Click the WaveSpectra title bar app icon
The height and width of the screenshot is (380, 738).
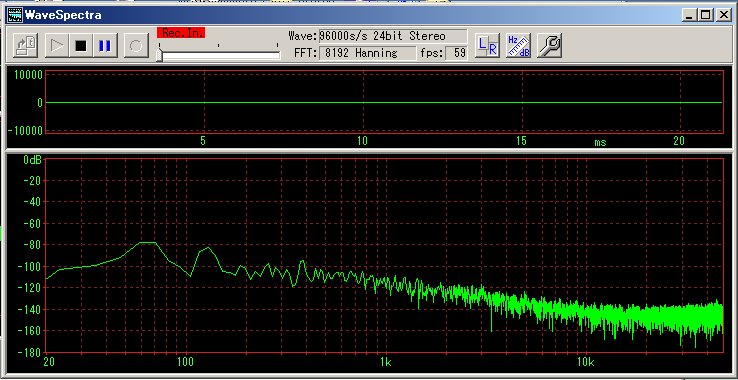tap(14, 15)
